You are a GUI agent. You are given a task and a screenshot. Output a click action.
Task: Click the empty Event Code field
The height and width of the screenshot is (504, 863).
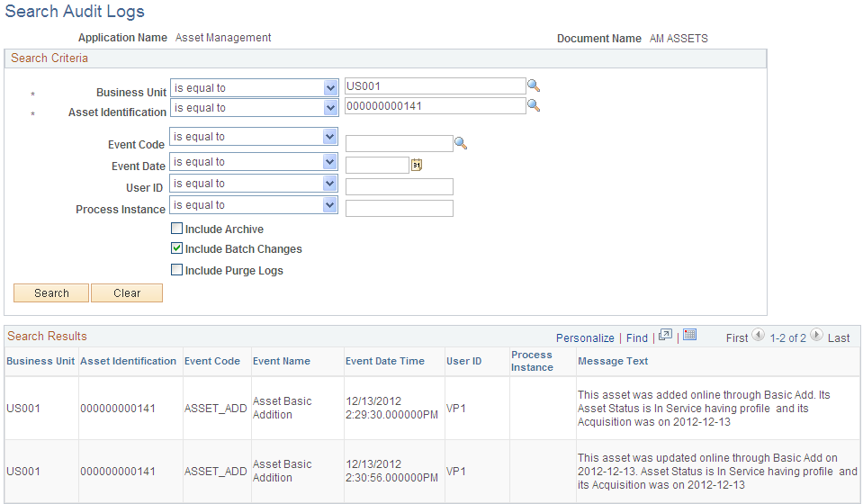click(x=399, y=144)
